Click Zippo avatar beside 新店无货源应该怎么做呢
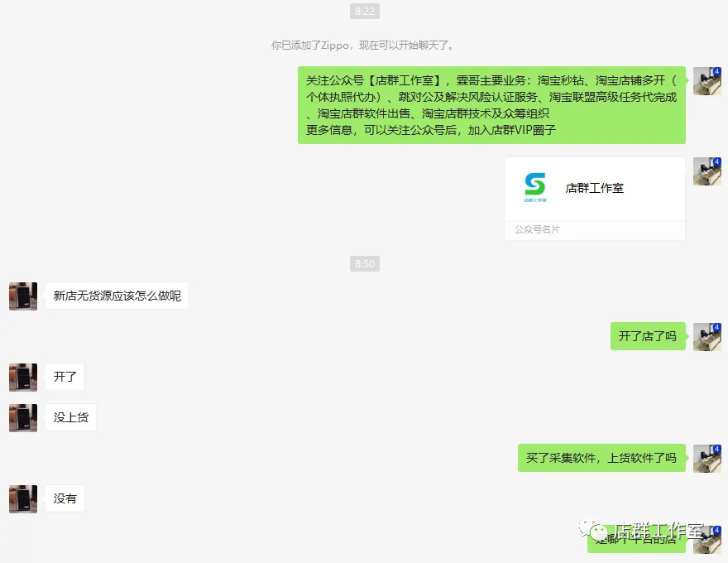This screenshot has height=563, width=728. 23,296
